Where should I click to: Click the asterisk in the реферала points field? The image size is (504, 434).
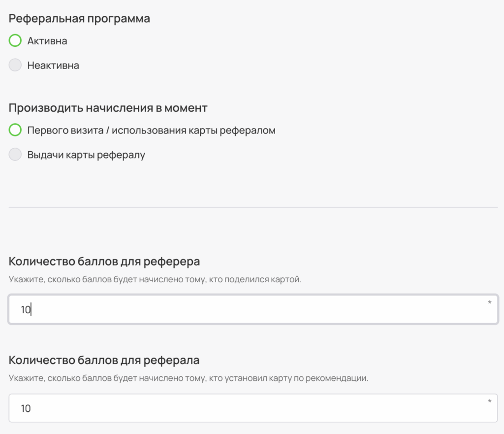(489, 402)
